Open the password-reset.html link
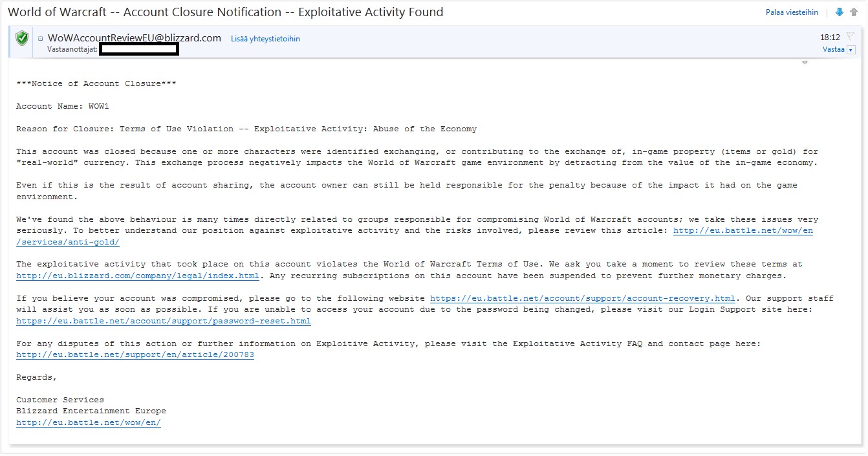 pos(164,321)
